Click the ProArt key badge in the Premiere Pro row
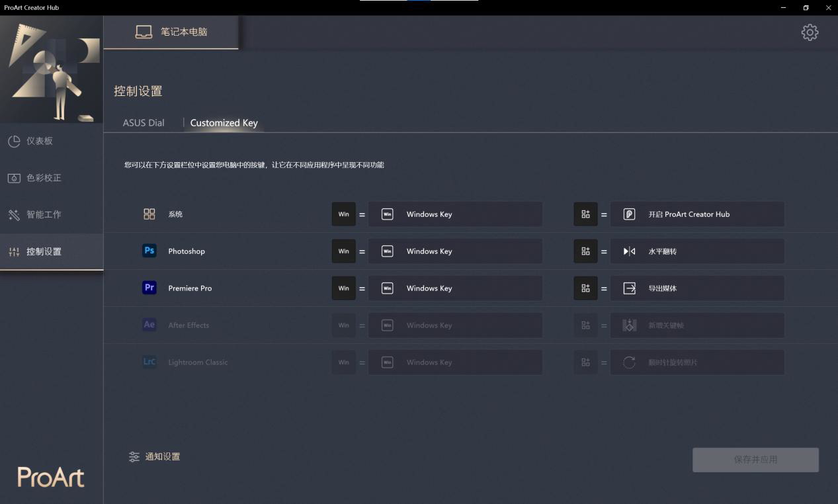 point(585,288)
